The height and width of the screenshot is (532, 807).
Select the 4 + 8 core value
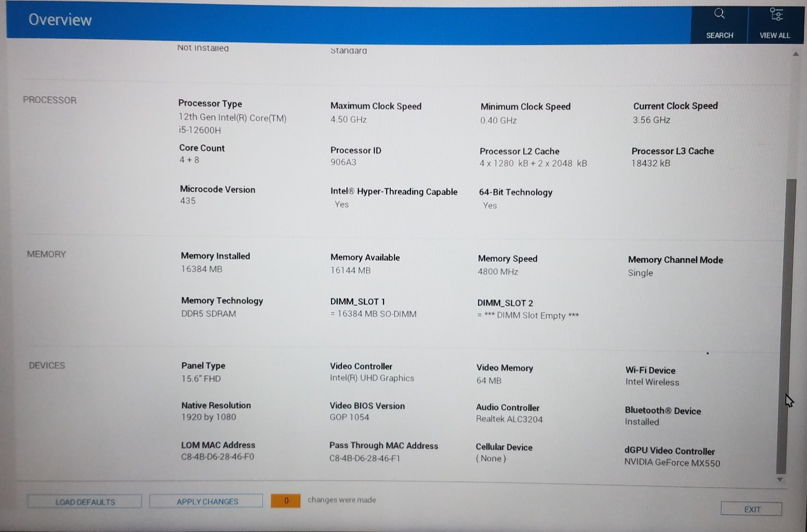(189, 160)
